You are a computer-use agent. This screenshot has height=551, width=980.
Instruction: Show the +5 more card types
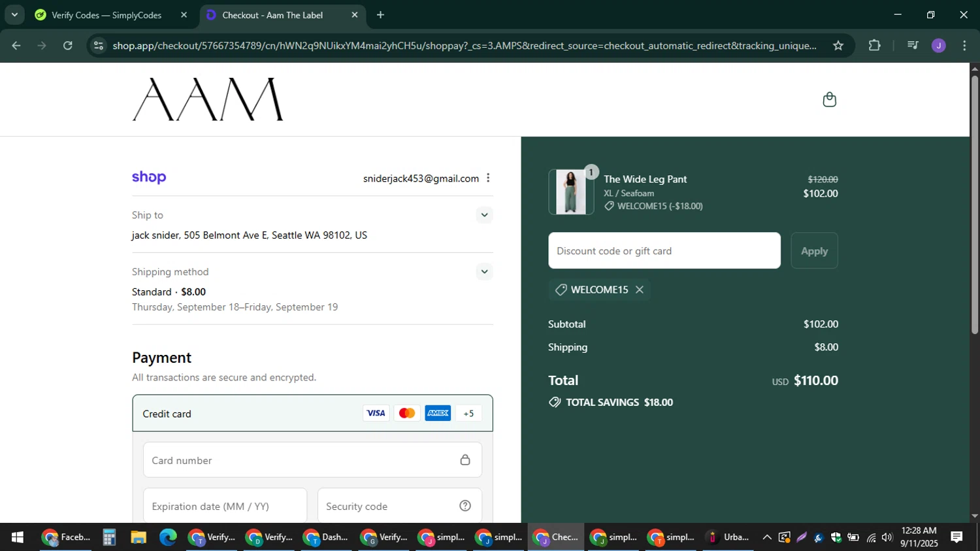468,413
